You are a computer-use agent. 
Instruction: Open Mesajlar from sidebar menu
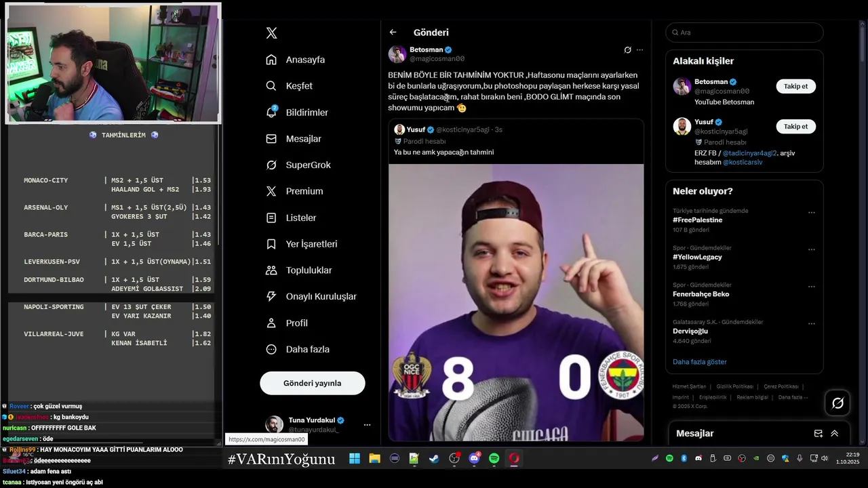coord(294,139)
